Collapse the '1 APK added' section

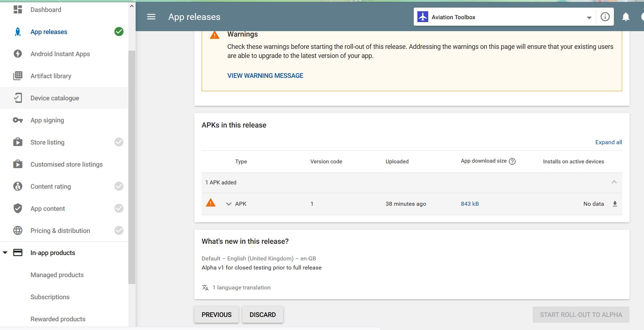[x=614, y=182]
